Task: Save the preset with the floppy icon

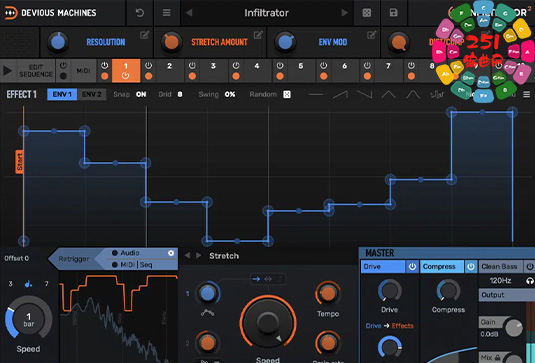Action: pos(393,13)
